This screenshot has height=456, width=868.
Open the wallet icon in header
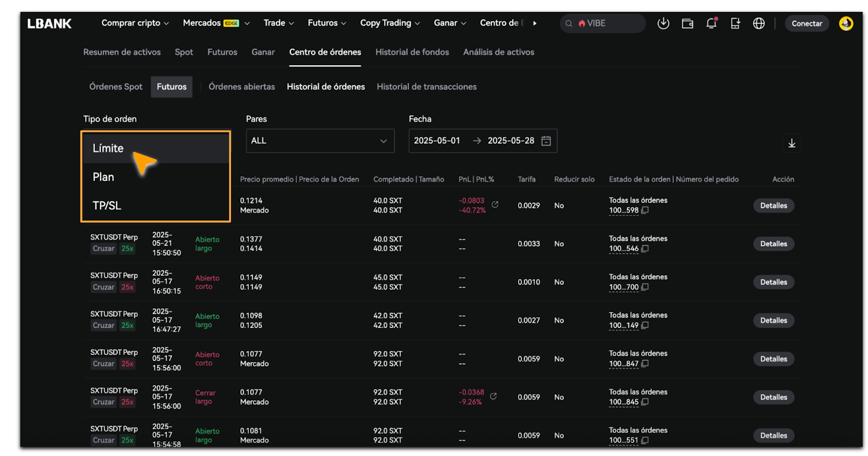coord(687,23)
